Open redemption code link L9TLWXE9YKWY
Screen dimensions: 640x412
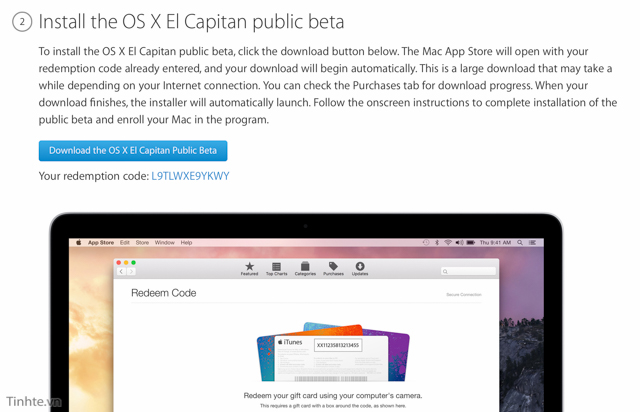pos(190,176)
